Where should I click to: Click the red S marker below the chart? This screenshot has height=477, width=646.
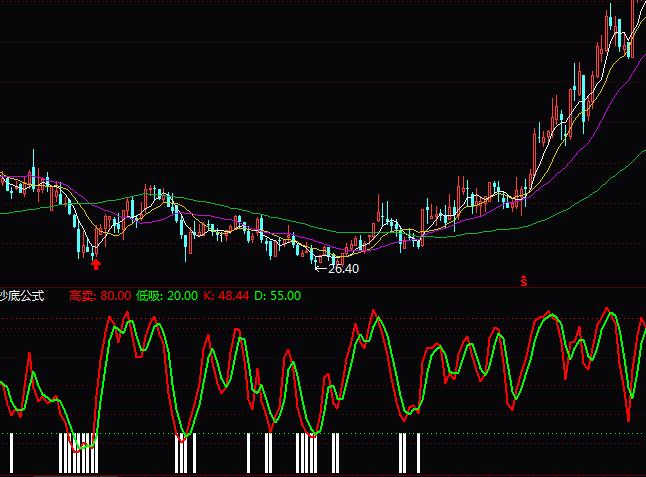(x=522, y=279)
